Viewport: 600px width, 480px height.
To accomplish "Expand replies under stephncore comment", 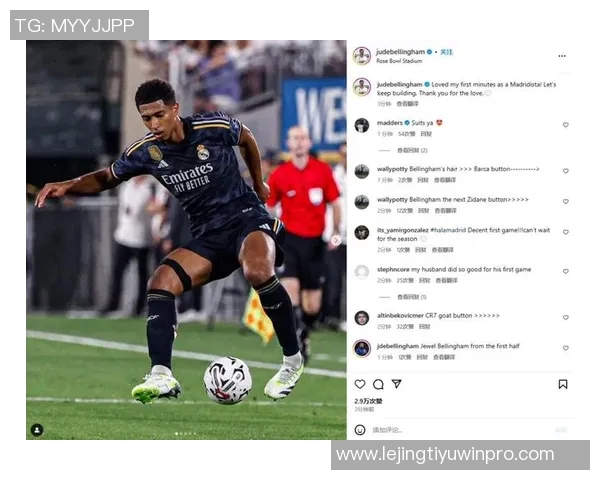I will tap(412, 297).
